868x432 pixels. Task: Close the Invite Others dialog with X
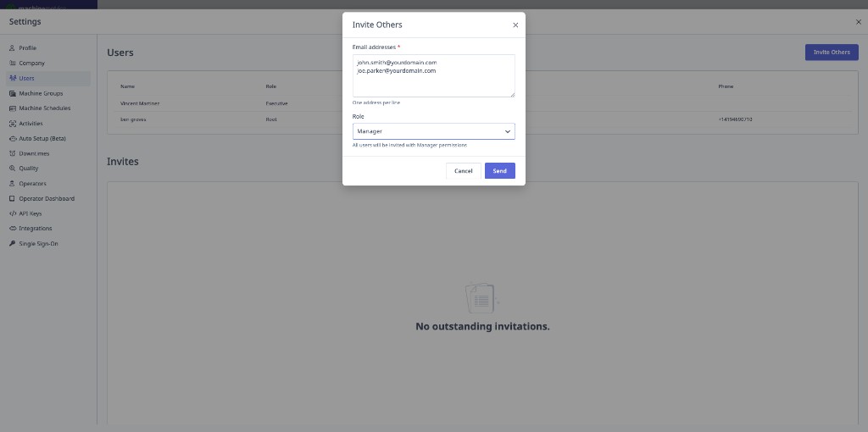515,25
